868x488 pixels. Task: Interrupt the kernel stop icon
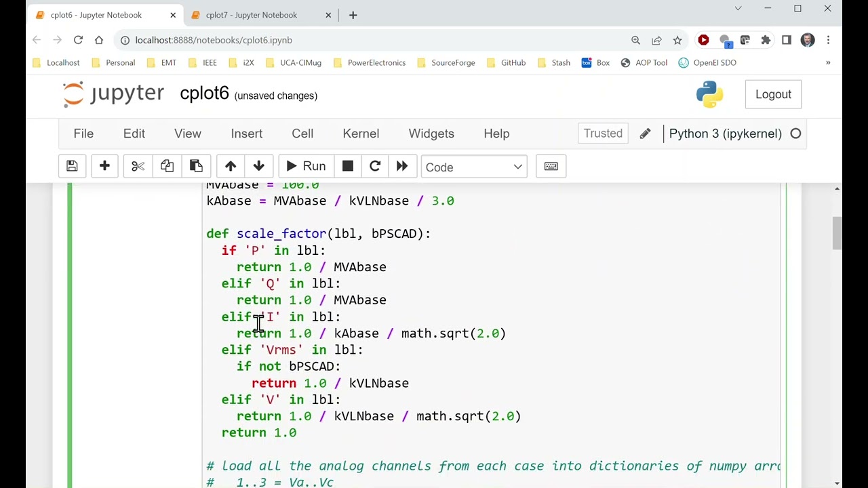tap(347, 167)
